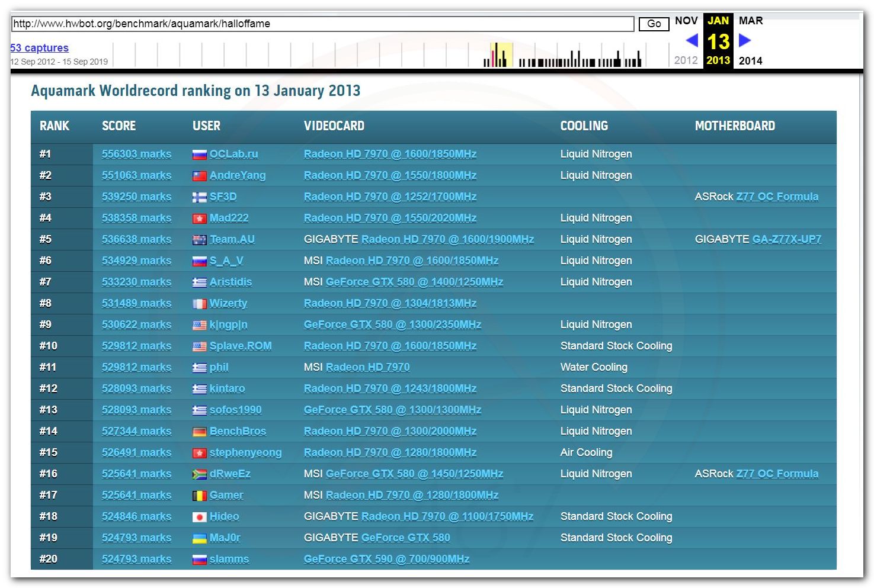
Task: Open stephenyeong user profile
Action: 245,452
